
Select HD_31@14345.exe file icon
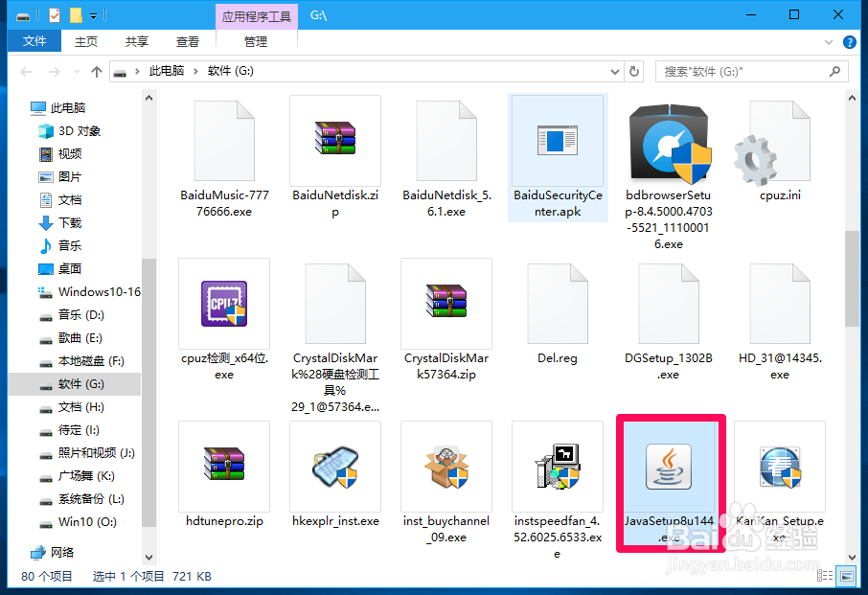click(x=780, y=304)
